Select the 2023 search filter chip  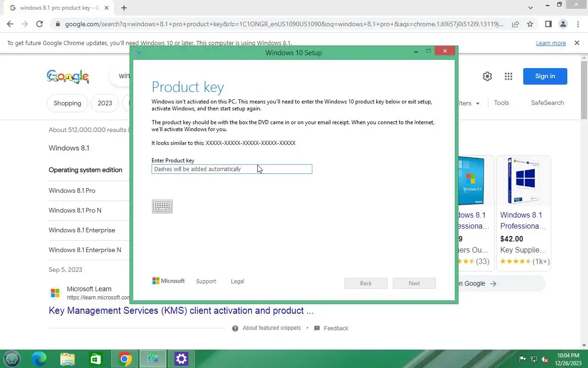[105, 103]
